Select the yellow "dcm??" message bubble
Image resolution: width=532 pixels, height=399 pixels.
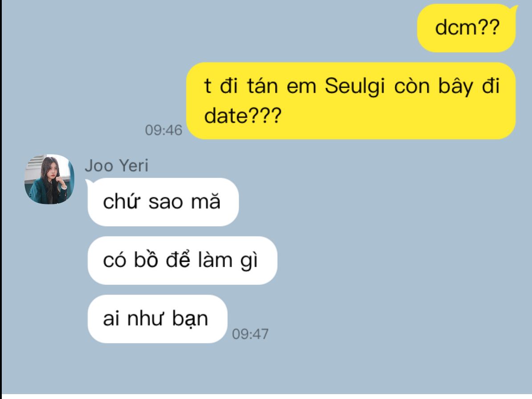point(466,28)
